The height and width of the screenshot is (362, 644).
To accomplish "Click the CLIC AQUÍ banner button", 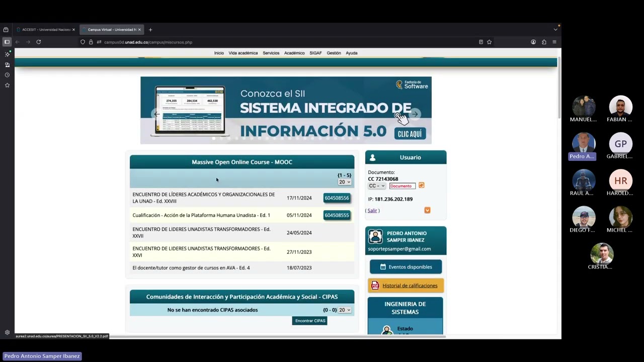I will click(411, 133).
